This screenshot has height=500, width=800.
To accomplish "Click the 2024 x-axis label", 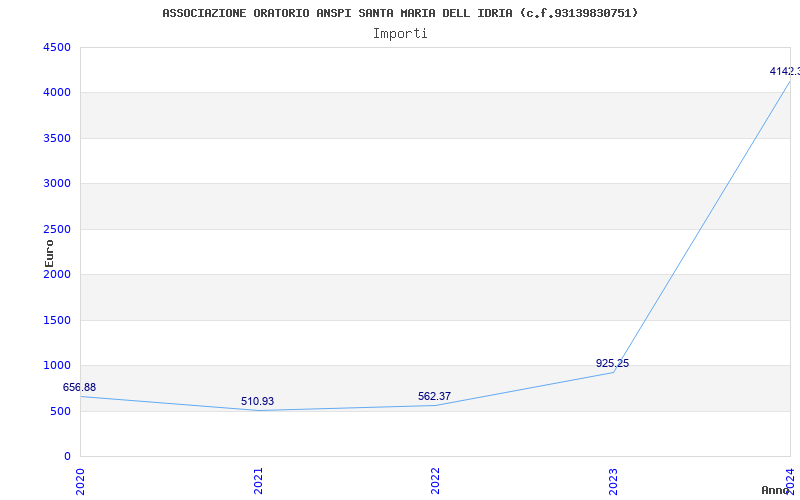I will (790, 481).
